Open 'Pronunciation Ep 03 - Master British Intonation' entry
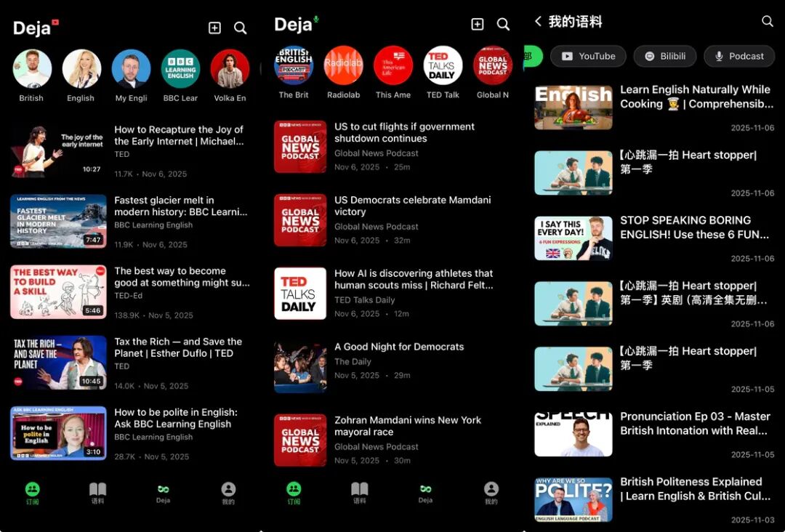Viewport: 785px width, 532px height. [654, 435]
